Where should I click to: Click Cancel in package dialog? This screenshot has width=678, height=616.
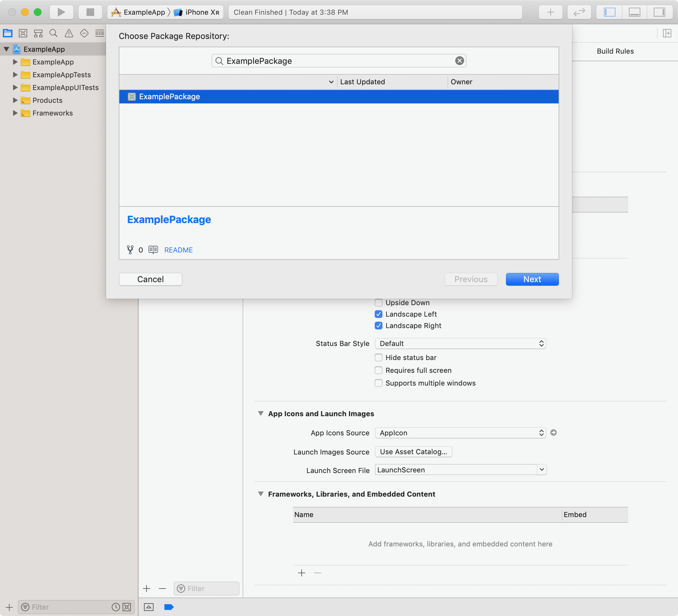click(x=150, y=279)
